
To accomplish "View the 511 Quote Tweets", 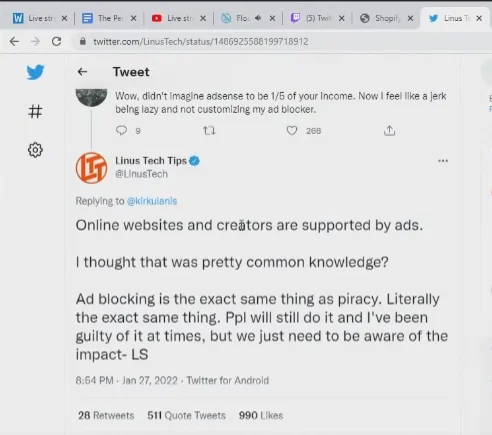I will point(186,415).
